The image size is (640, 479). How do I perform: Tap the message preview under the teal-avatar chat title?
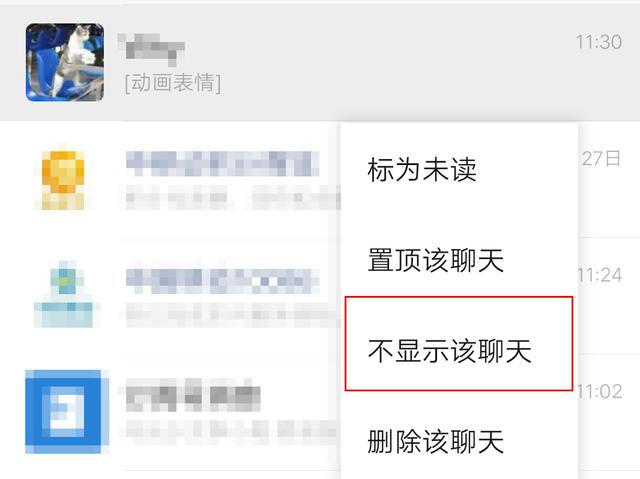[233, 315]
